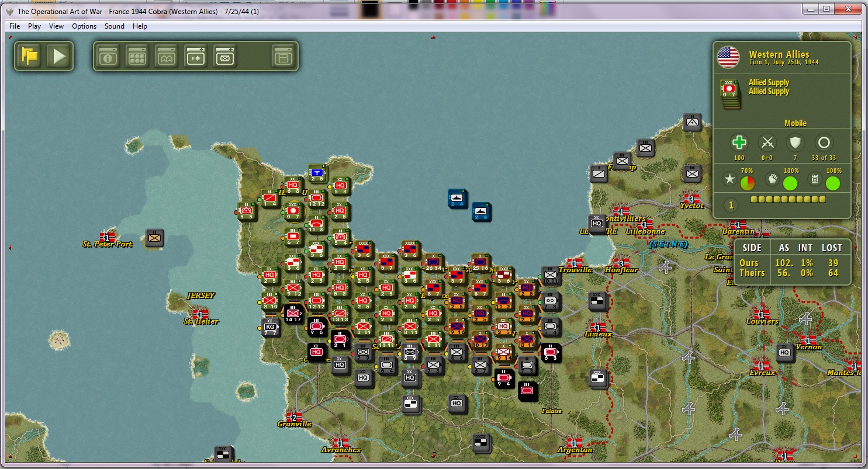Screen dimensions: 868x469
Task: Select the armored unit marked 25 16
Action: tap(480, 263)
